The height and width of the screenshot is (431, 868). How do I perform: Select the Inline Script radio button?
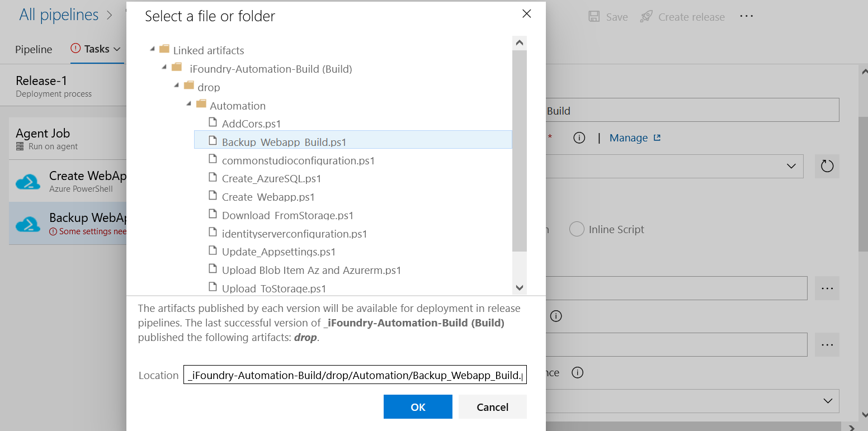point(577,229)
